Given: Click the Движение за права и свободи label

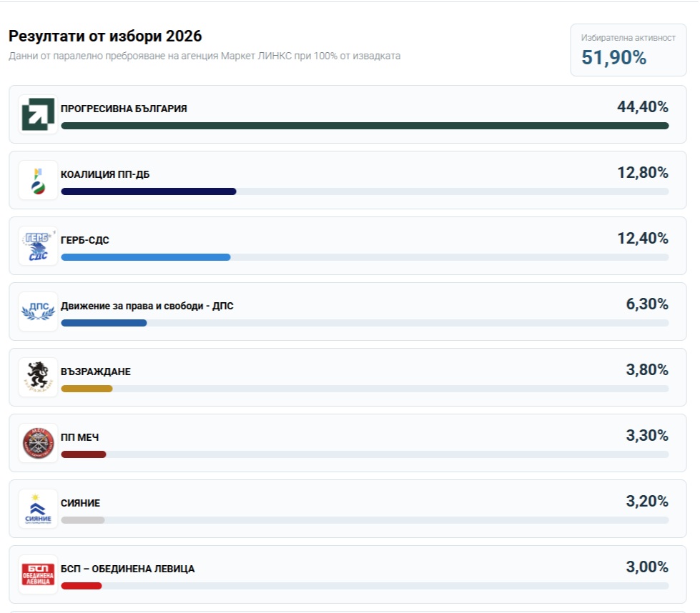Looking at the screenshot, I should point(147,306).
